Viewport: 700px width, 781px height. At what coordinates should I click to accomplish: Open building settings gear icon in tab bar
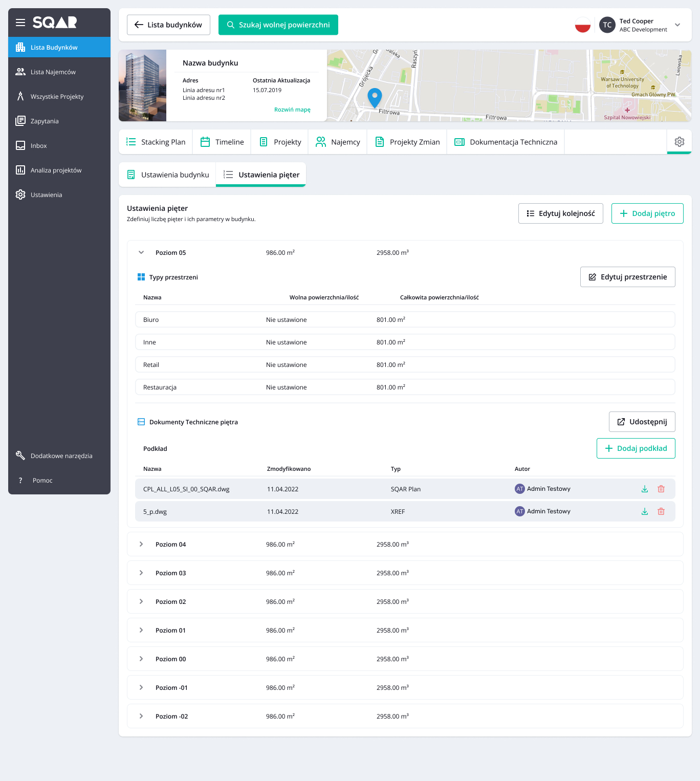click(679, 142)
